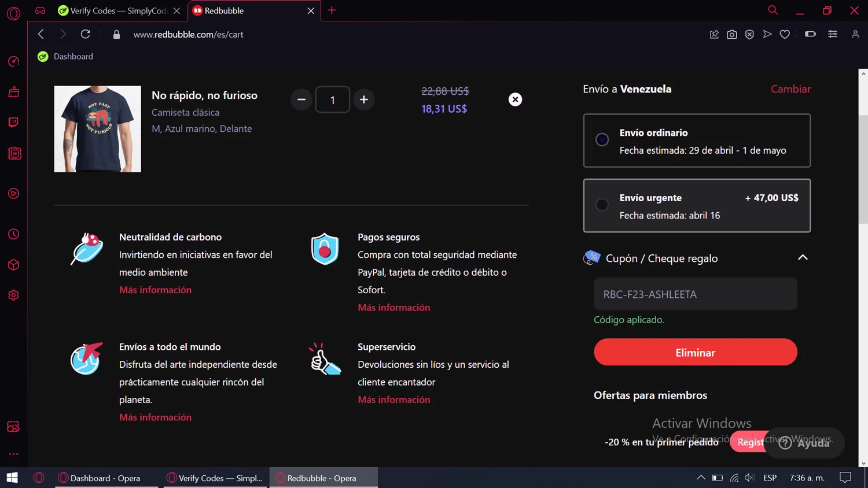Decrease t-shirt quantity by one

[x=301, y=99]
